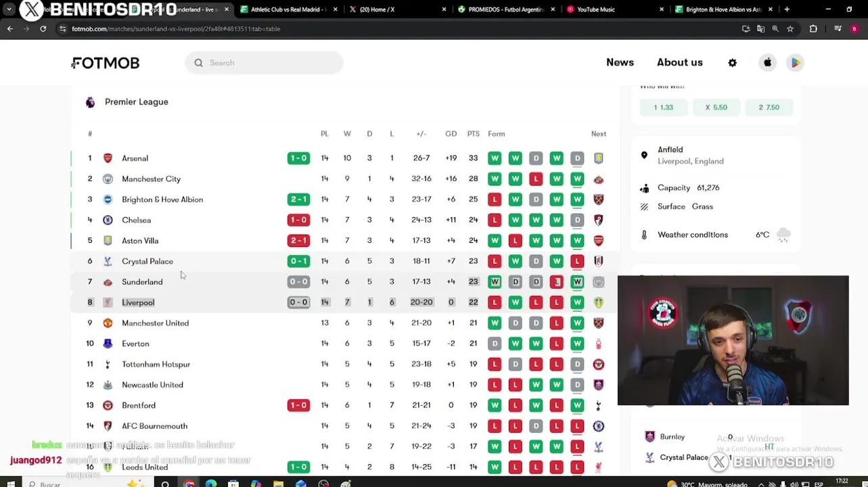Click Arsenal's most recent D form badge
868x487 pixels.
point(577,158)
